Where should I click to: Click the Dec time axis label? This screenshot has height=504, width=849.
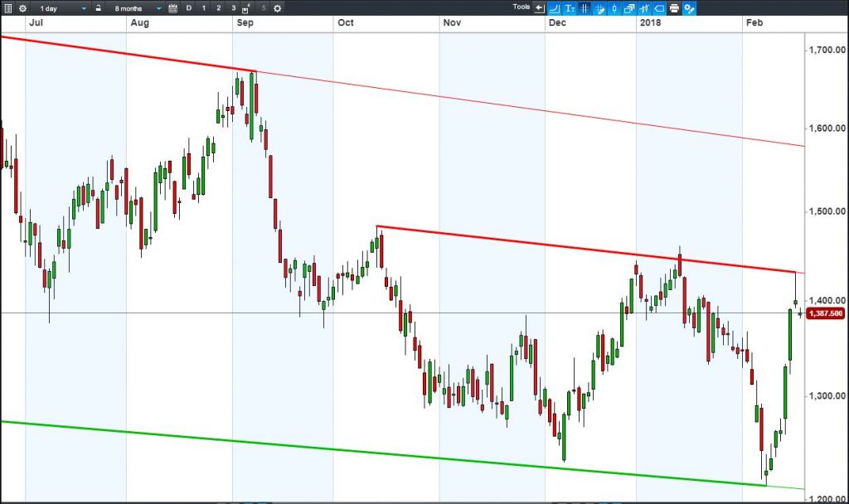coord(557,22)
